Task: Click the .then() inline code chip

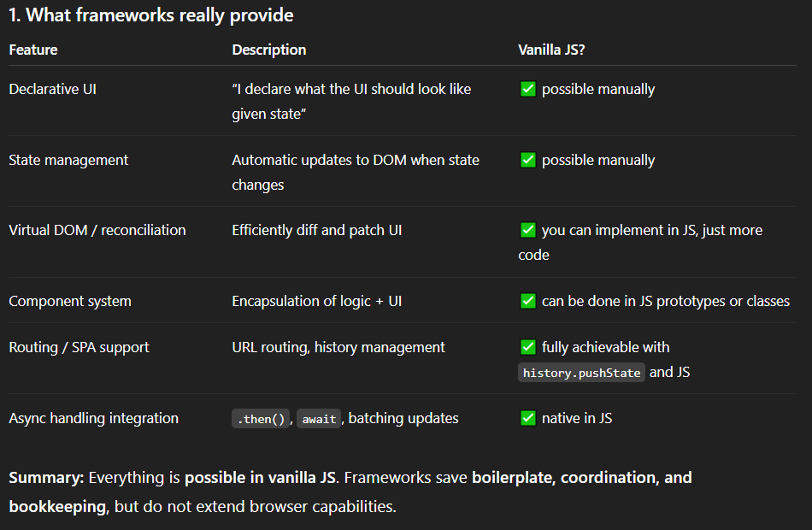Action: click(x=262, y=419)
